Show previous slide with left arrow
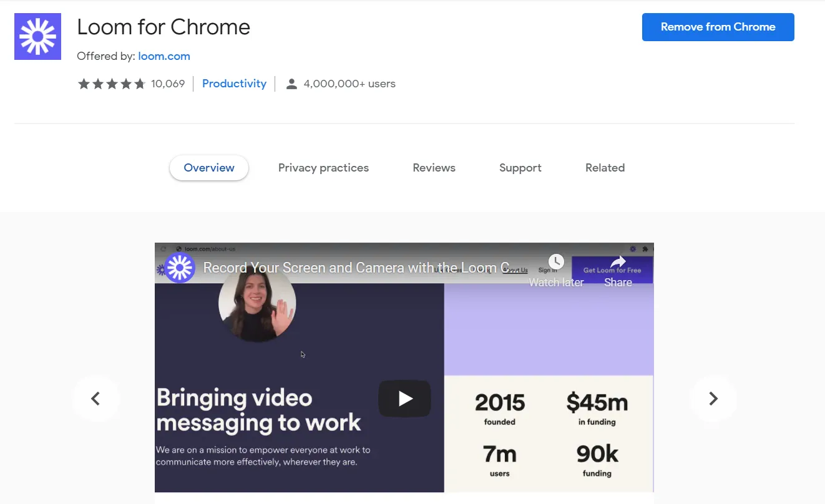Viewport: 825px width, 504px height. [x=95, y=399]
